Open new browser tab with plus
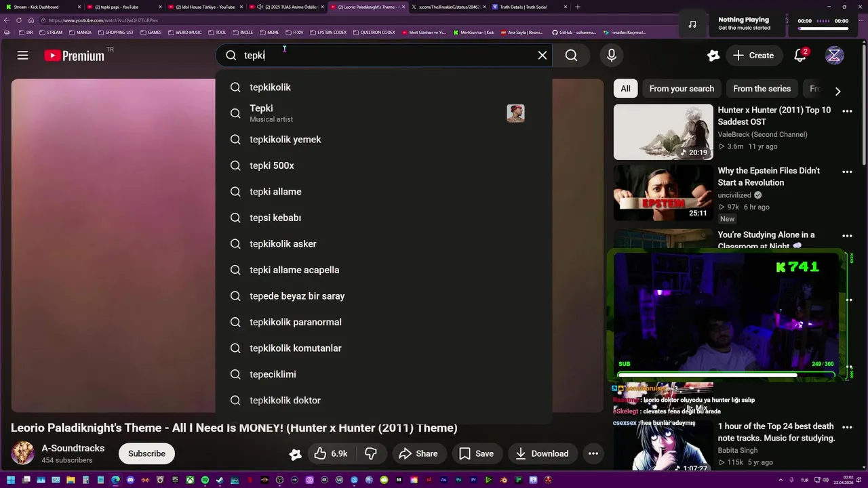The width and height of the screenshot is (868, 488). point(578,7)
